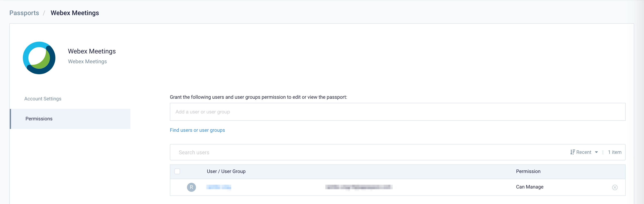The height and width of the screenshot is (204, 644).
Task: Remove the user's Can Manage permission
Action: pos(615,187)
